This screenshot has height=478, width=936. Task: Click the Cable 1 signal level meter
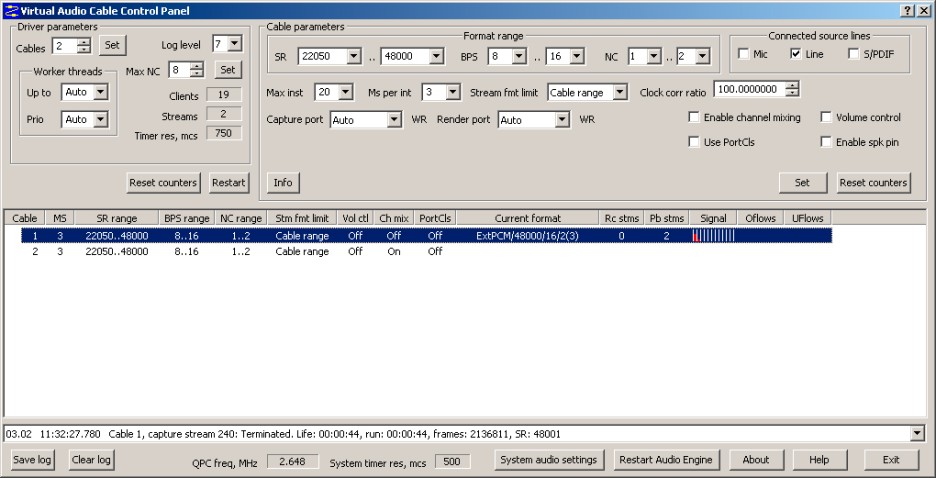coord(713,236)
